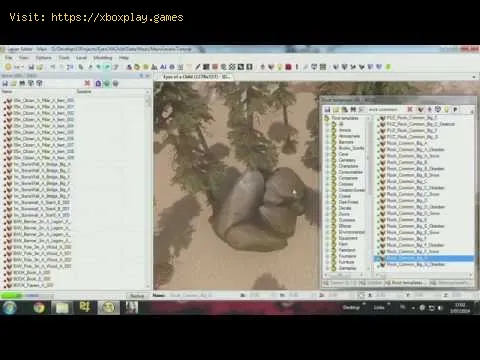Click the Name column header
This screenshot has width=480, height=360.
point(7,91)
